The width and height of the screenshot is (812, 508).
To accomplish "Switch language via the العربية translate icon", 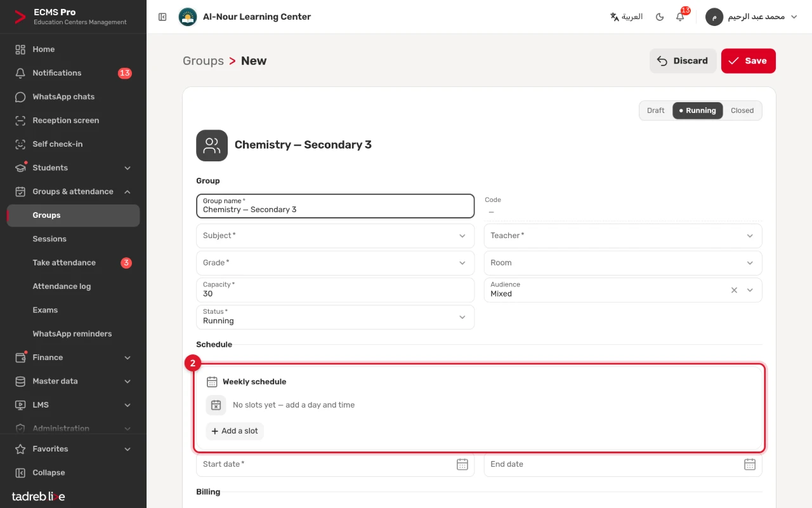I will coord(626,17).
